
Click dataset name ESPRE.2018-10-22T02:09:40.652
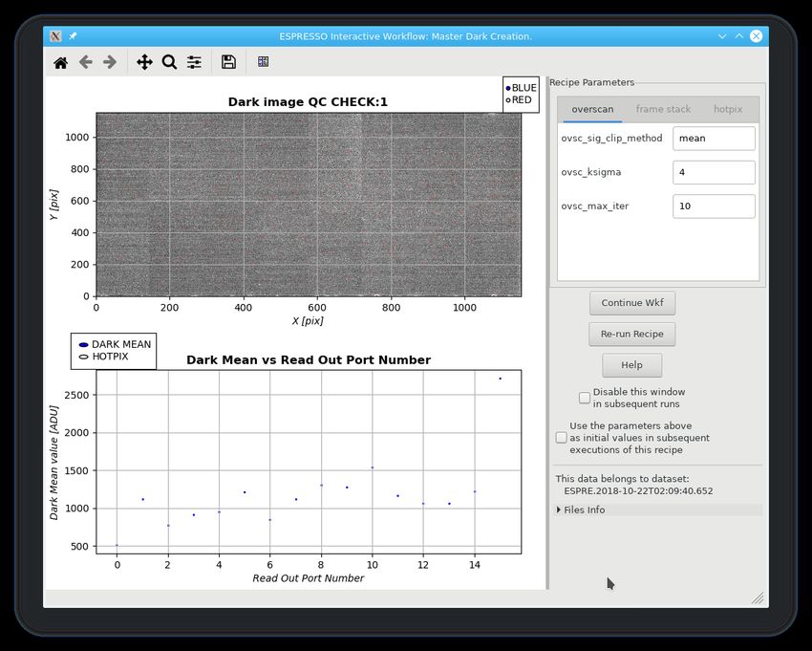click(638, 490)
